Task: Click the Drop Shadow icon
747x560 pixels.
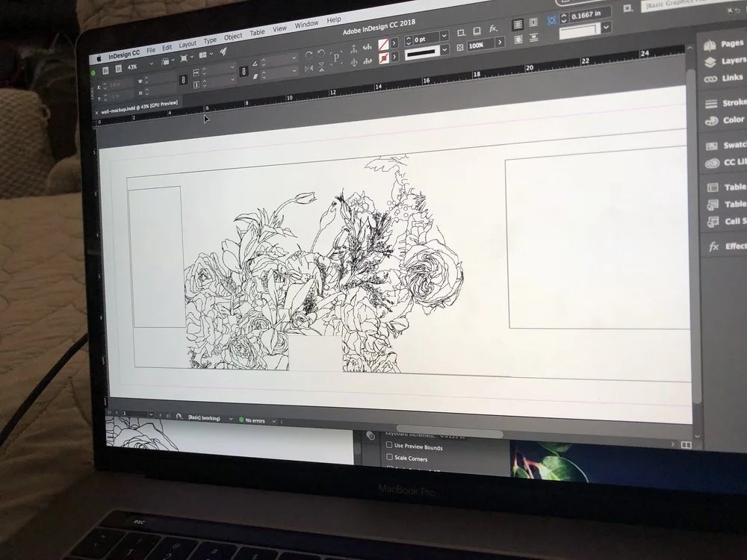Action: (x=477, y=31)
